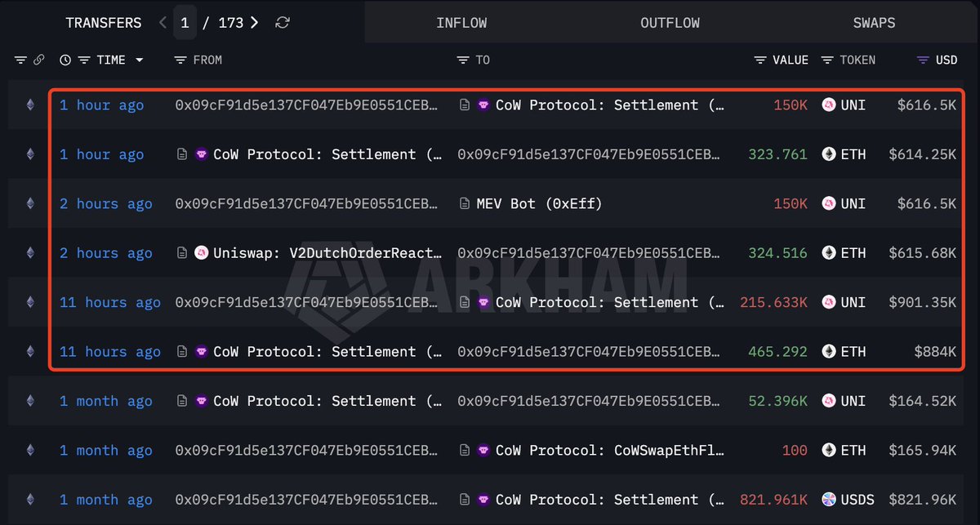Edit the page number field showing 1
Screen dimensions: 980x525
tap(185, 23)
